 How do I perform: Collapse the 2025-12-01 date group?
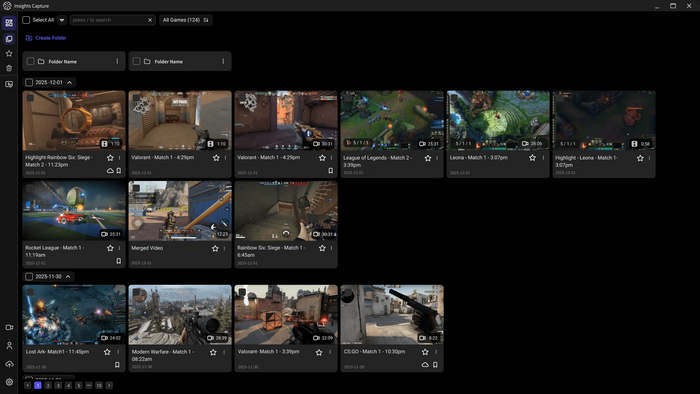70,83
